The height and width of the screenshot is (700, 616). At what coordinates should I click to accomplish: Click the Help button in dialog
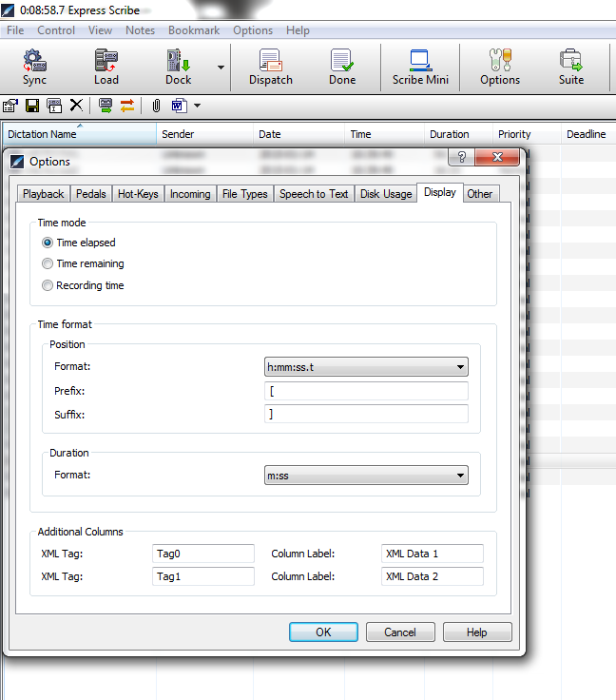(477, 632)
